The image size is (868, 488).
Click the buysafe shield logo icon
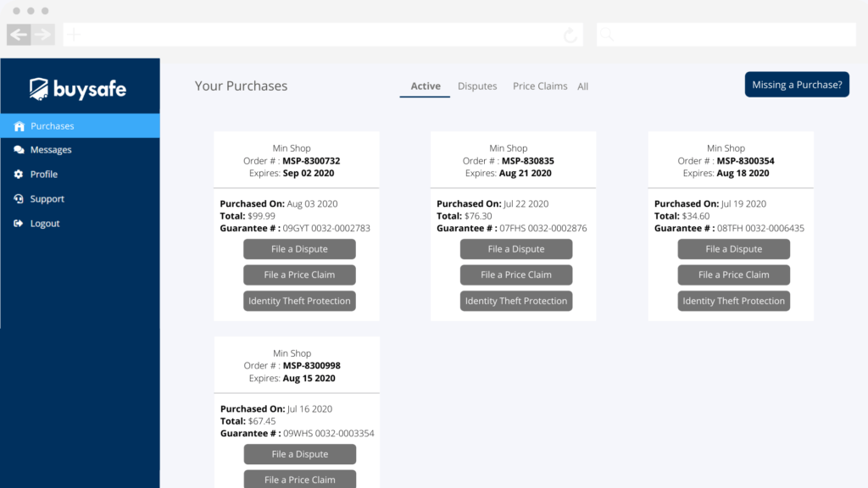(39, 89)
